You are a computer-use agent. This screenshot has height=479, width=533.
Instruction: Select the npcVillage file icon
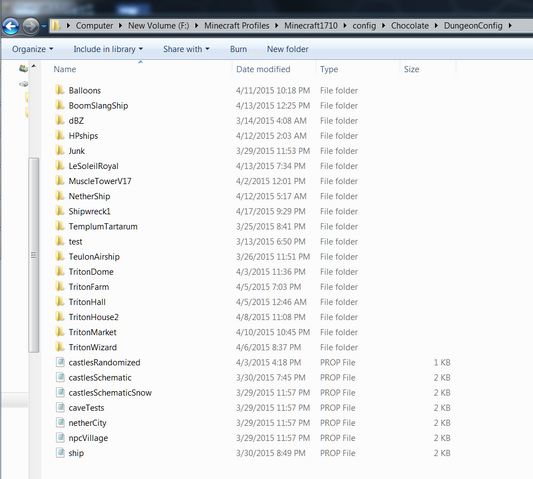60,438
